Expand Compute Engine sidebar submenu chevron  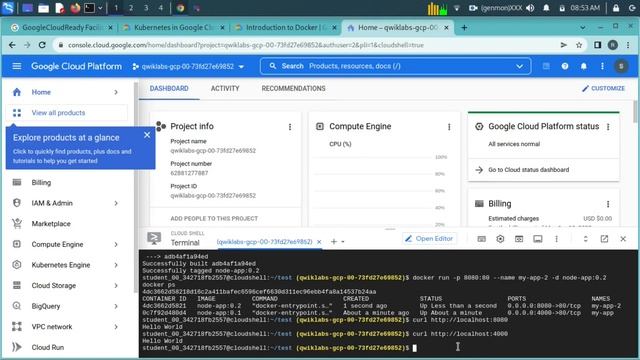coord(116,244)
